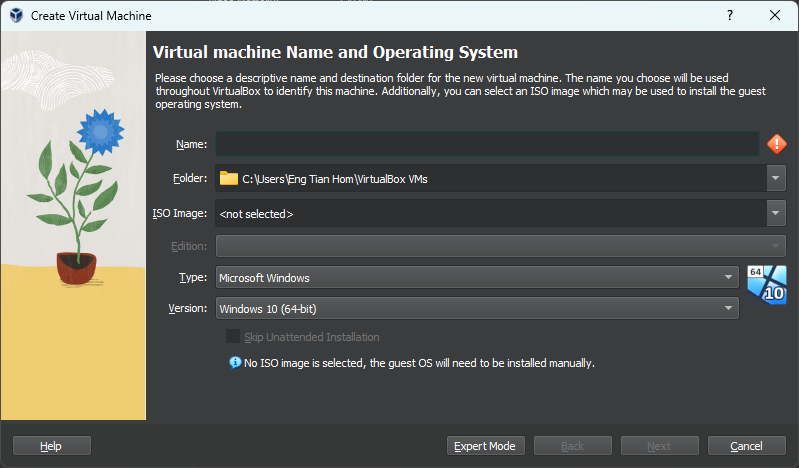Click the 'No ISO image is selected' notice text
The width and height of the screenshot is (799, 468).
pyautogui.click(x=419, y=363)
